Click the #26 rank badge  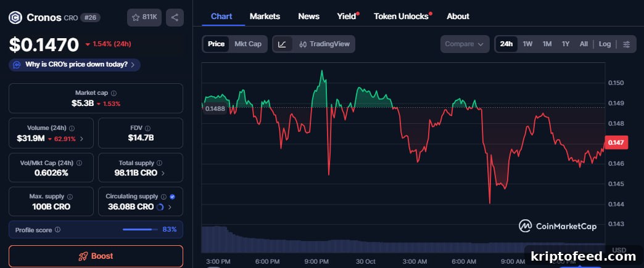[90, 18]
